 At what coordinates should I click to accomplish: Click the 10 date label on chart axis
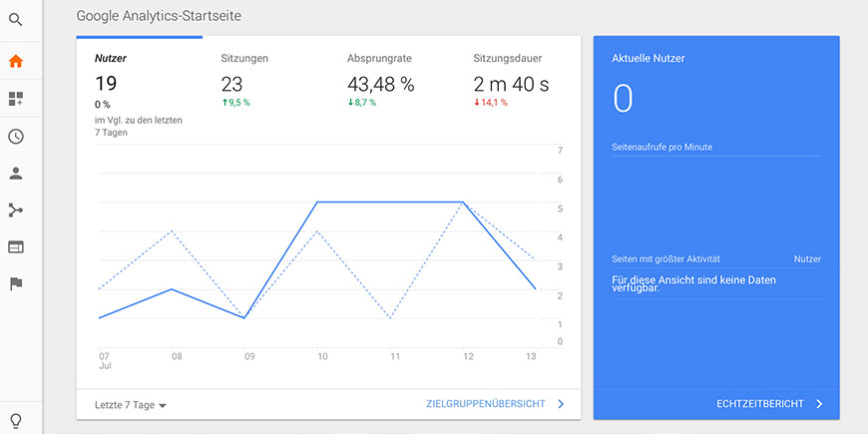coord(322,357)
